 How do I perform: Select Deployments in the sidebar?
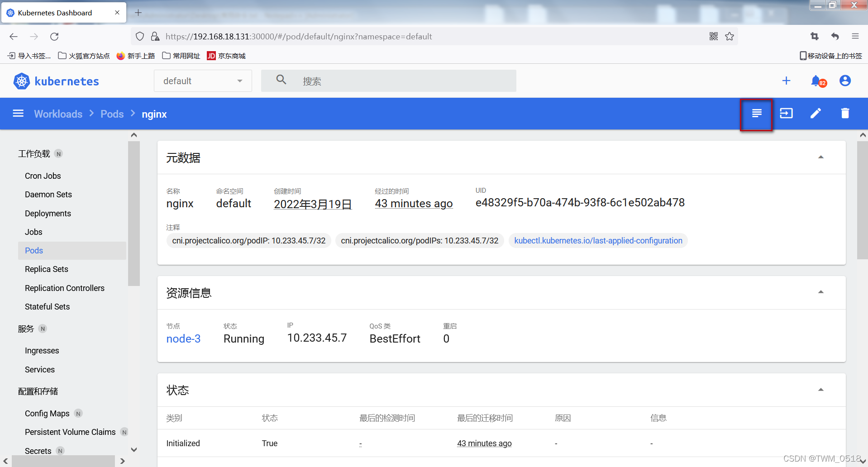click(x=48, y=214)
